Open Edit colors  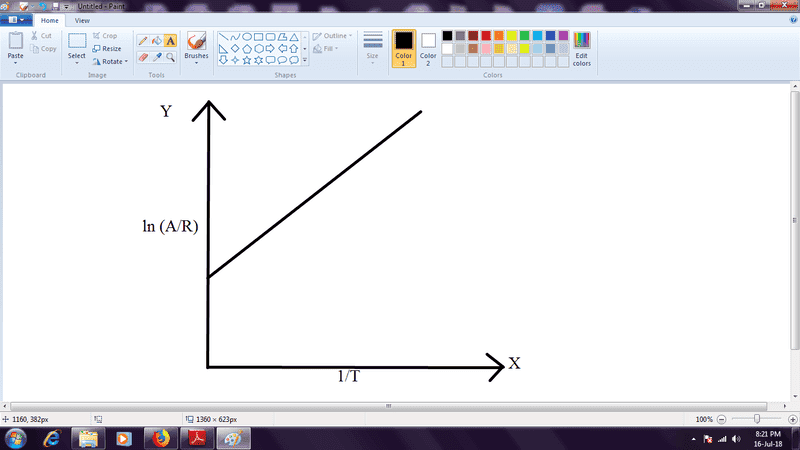[582, 49]
